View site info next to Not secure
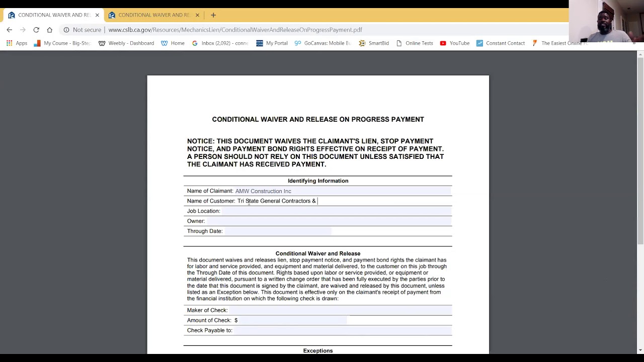Screen dimensions: 644x362 click(66, 30)
